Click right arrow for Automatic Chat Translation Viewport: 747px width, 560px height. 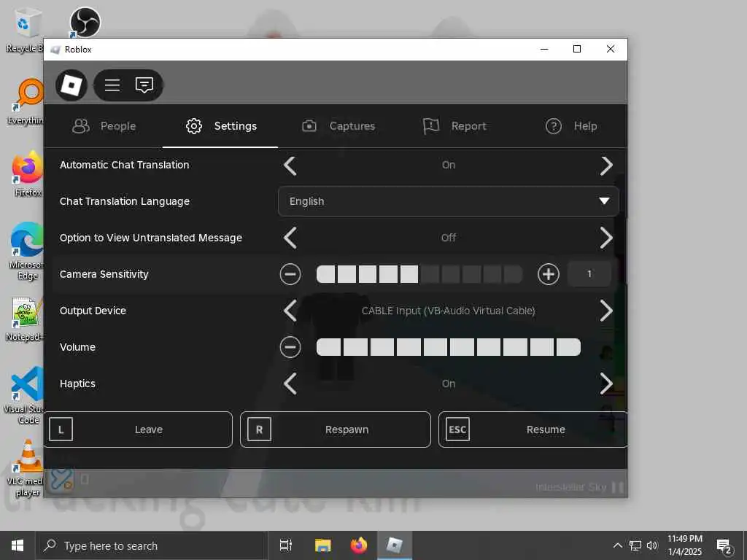click(x=606, y=166)
